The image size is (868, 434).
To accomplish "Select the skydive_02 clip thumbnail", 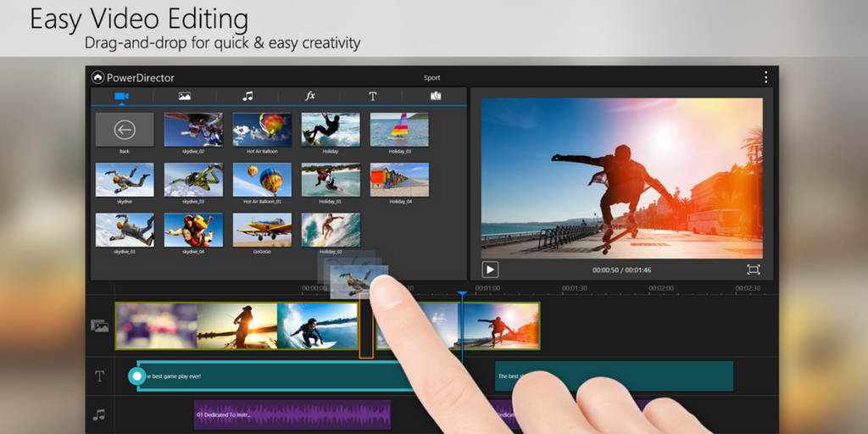I will 193,130.
